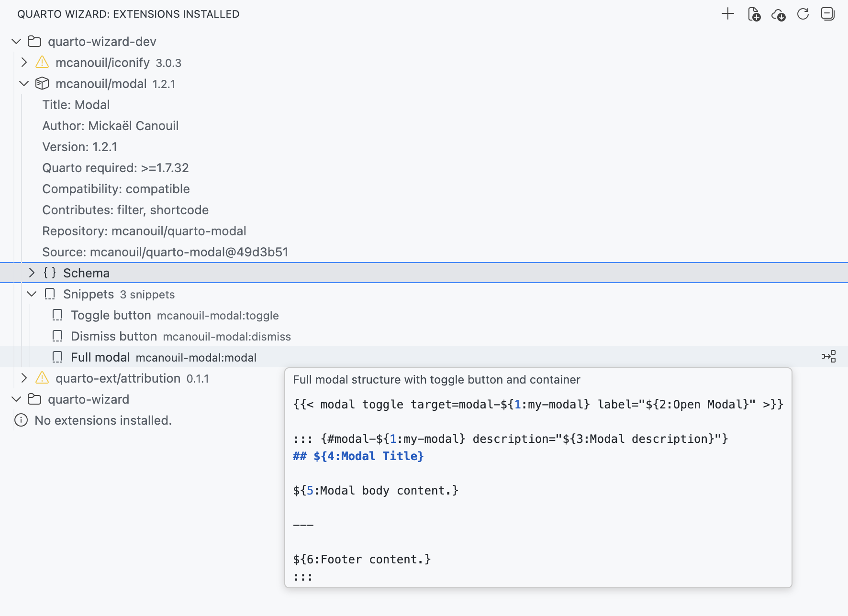Collapse the Snippets section

pyautogui.click(x=32, y=294)
